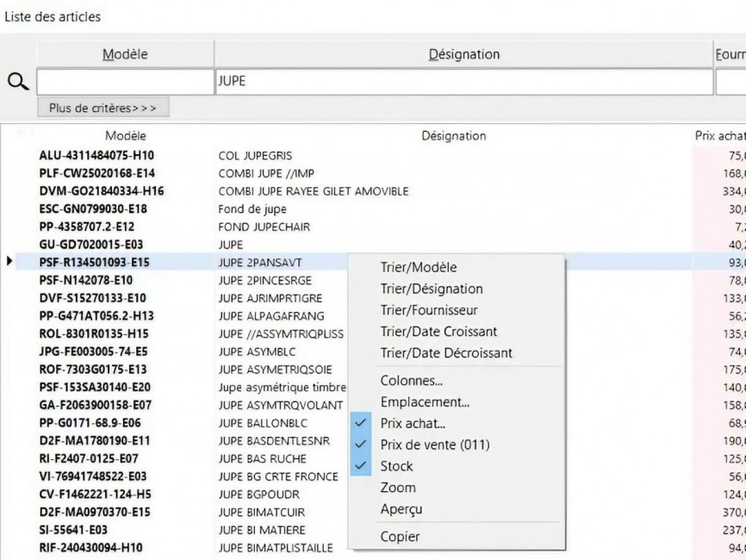Toggle the Stock column display

coord(396,466)
